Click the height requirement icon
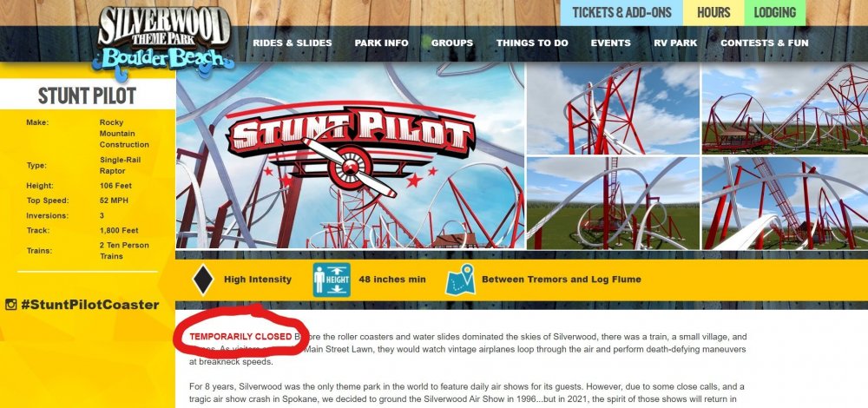 (x=332, y=280)
